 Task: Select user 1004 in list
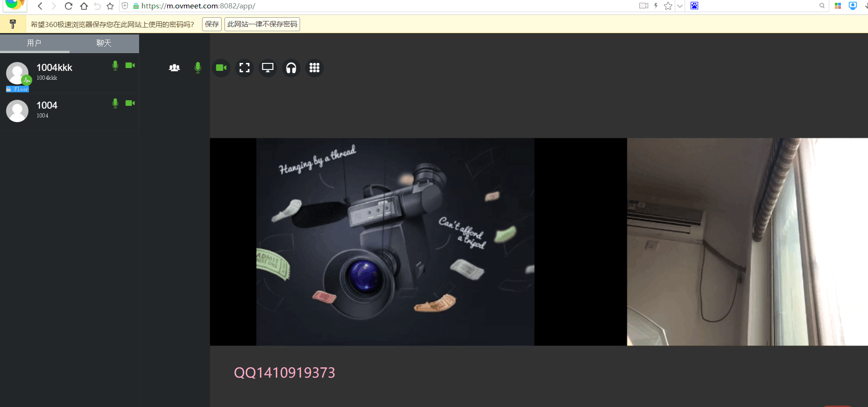click(x=70, y=112)
